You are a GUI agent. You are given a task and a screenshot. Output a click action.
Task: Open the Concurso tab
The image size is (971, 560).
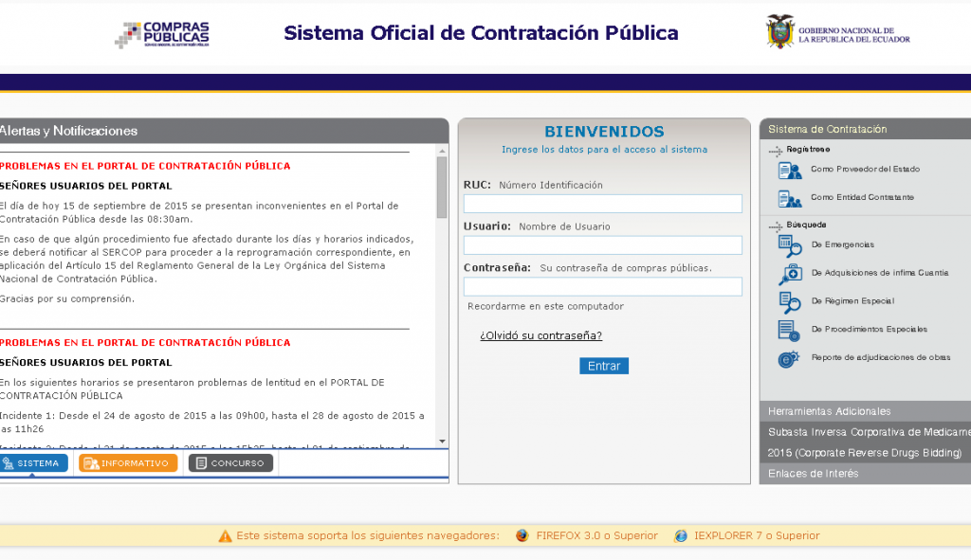click(x=230, y=463)
